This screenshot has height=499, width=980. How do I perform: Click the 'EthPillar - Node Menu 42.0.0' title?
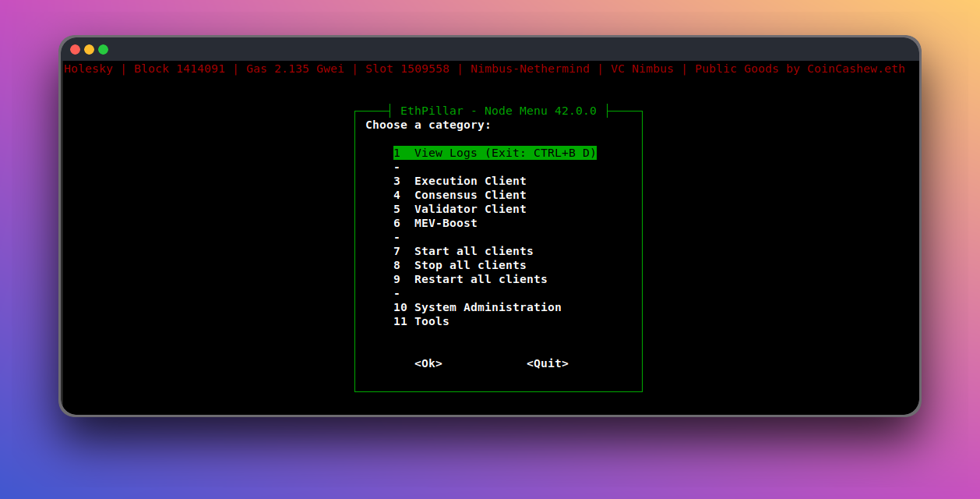(x=499, y=111)
